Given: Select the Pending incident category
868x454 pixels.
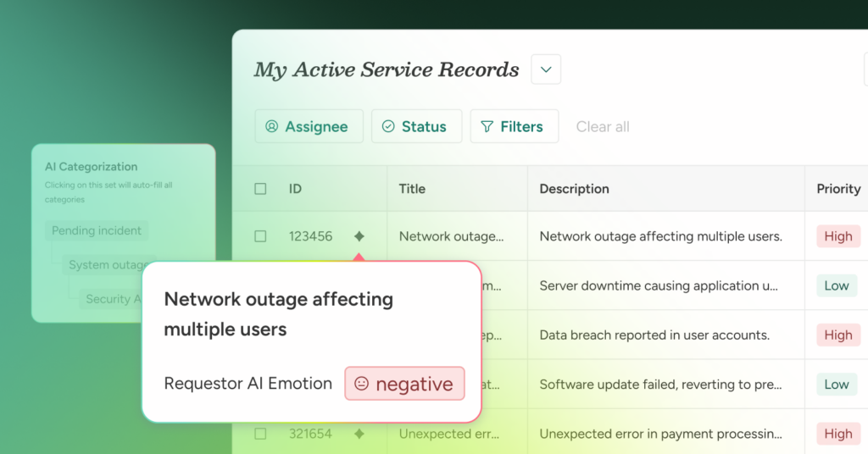Looking at the screenshot, I should tap(97, 230).
